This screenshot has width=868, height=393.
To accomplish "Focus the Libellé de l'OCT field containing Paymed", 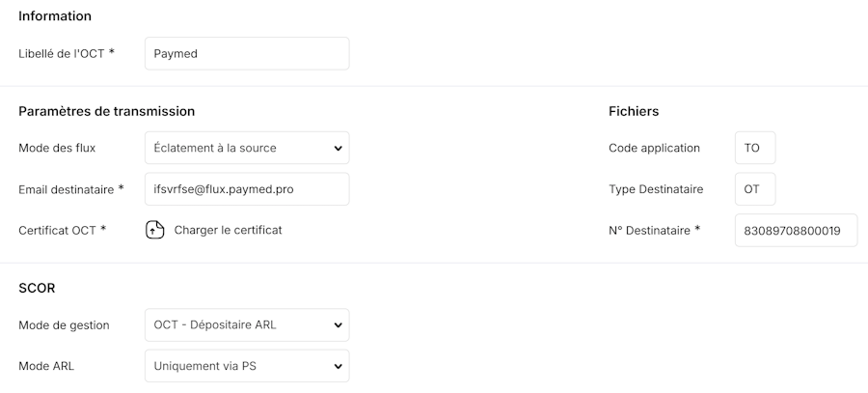I will pyautogui.click(x=247, y=54).
